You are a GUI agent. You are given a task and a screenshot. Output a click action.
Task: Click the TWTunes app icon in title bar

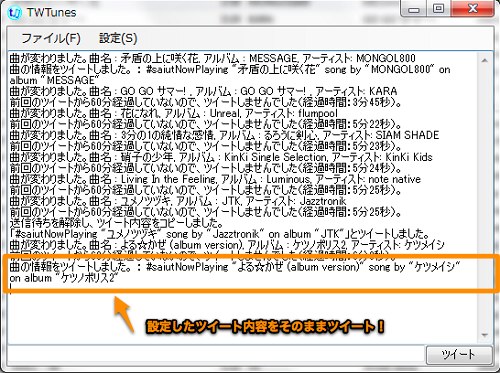coord(15,14)
